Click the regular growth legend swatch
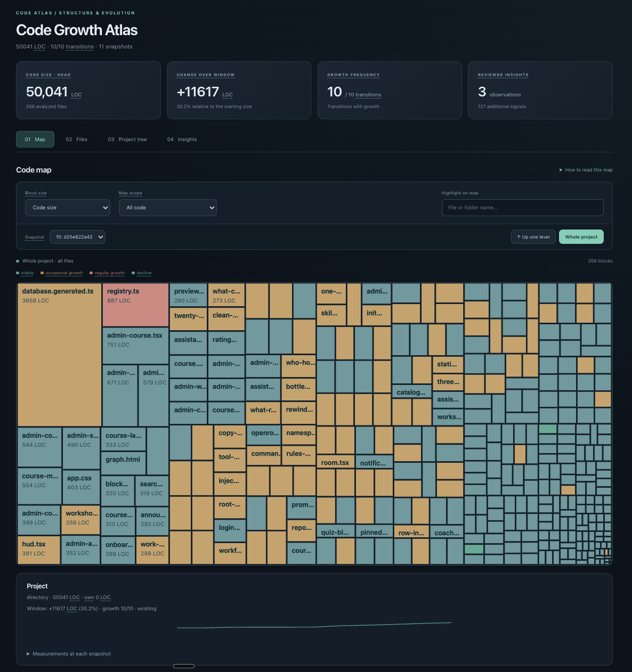This screenshot has height=672, width=632. [91, 273]
